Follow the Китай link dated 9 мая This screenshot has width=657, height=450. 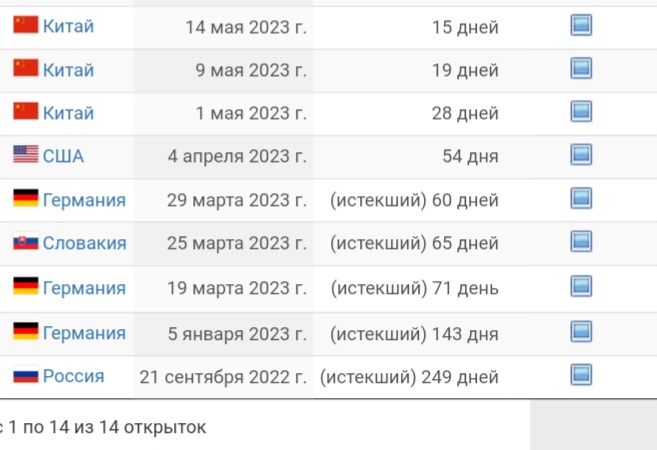tap(68, 69)
